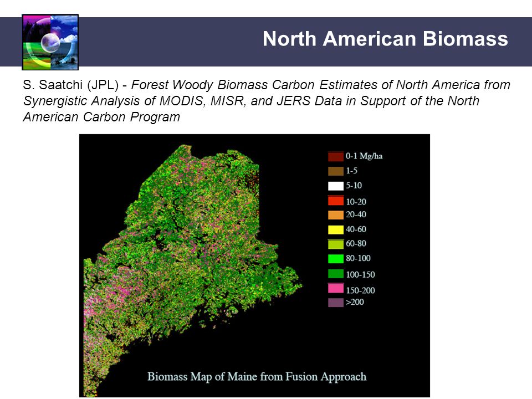Click the '1-5' legend label
Image resolution: width=532 pixels, height=399 pixels.
pos(351,171)
